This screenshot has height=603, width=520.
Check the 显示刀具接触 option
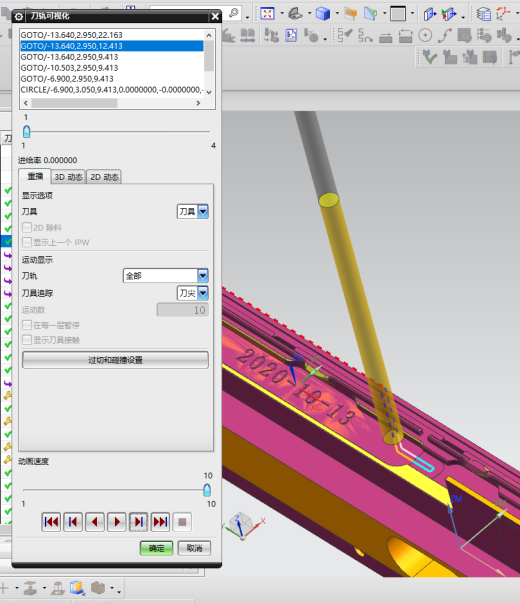27,340
